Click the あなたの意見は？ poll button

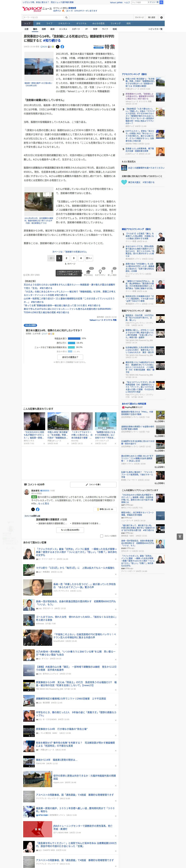pos(70,357)
